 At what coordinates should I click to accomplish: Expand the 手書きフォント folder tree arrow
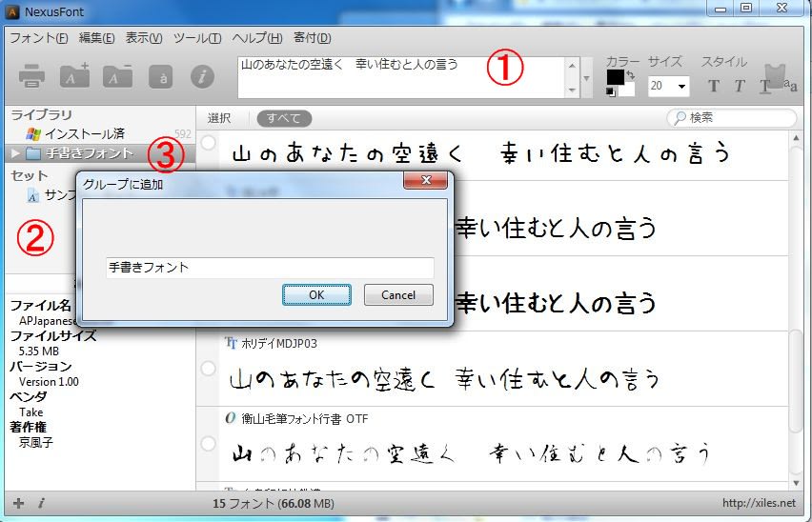coord(15,152)
